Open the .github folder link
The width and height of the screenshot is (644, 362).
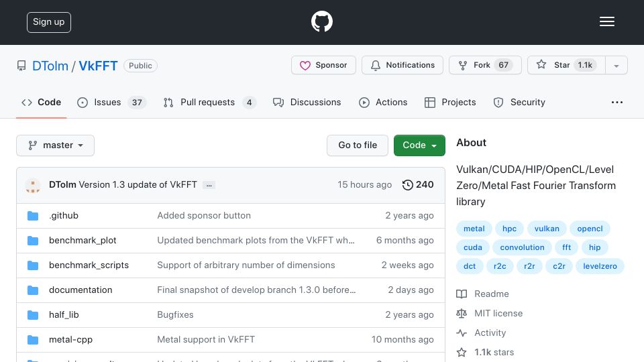tap(64, 215)
